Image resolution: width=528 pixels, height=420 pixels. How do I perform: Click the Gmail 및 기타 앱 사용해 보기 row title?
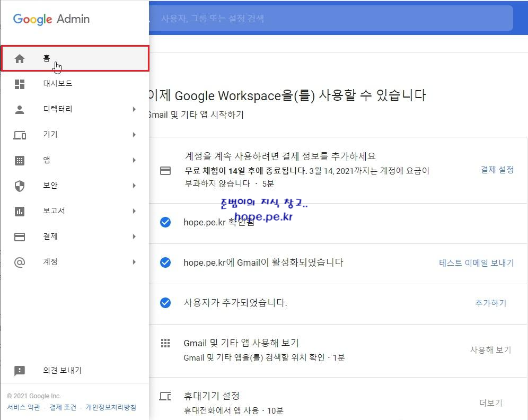pyautogui.click(x=241, y=343)
